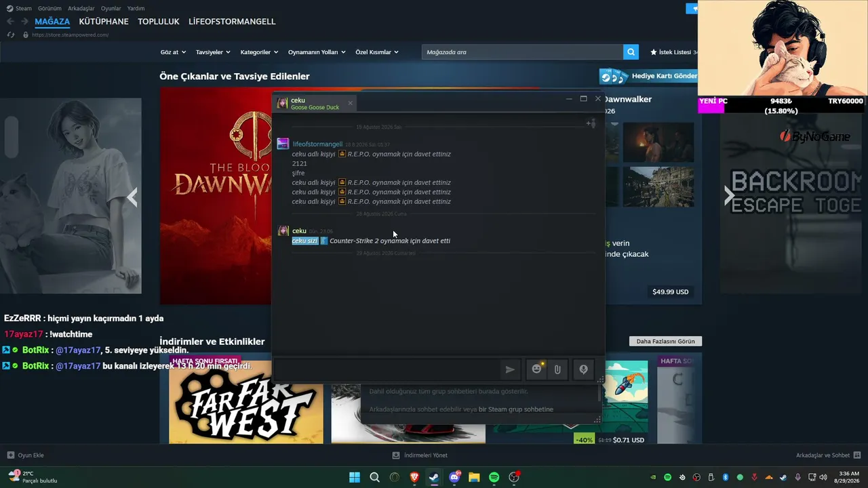This screenshot has width=868, height=488.
Task: Open the Oyunlar menu
Action: tap(111, 8)
